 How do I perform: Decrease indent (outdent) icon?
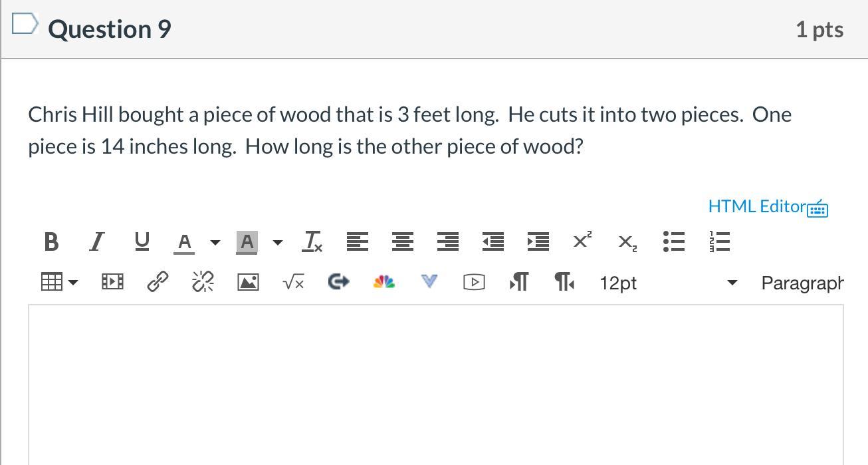pyautogui.click(x=493, y=242)
